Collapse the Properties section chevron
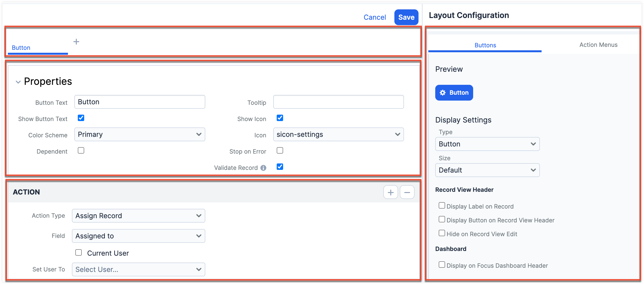 pos(18,82)
